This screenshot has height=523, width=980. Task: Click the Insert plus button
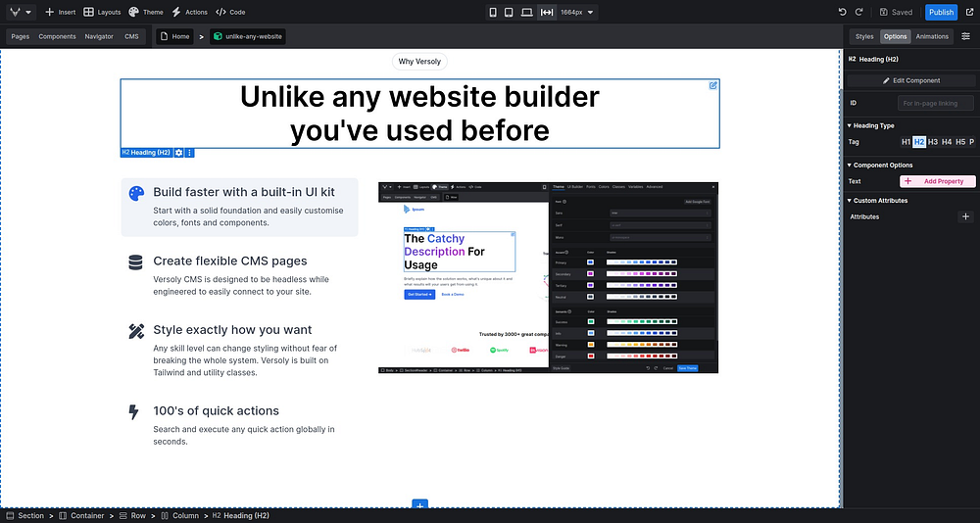[x=61, y=12]
